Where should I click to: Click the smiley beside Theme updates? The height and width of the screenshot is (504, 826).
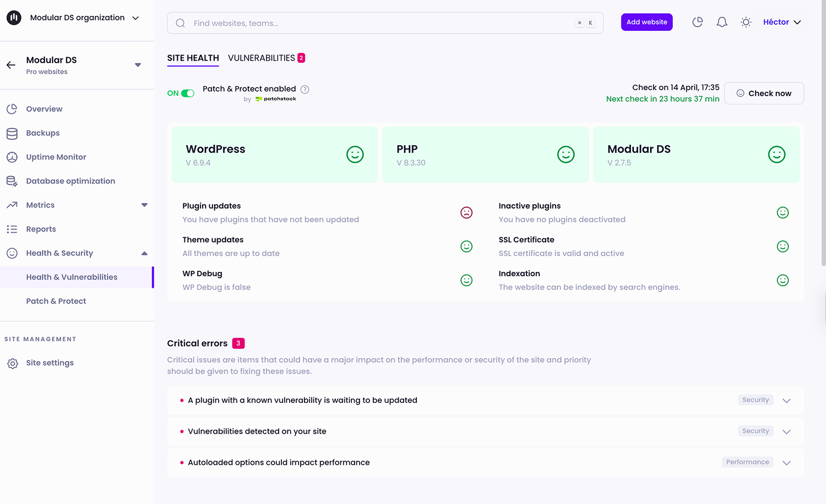pyautogui.click(x=466, y=246)
